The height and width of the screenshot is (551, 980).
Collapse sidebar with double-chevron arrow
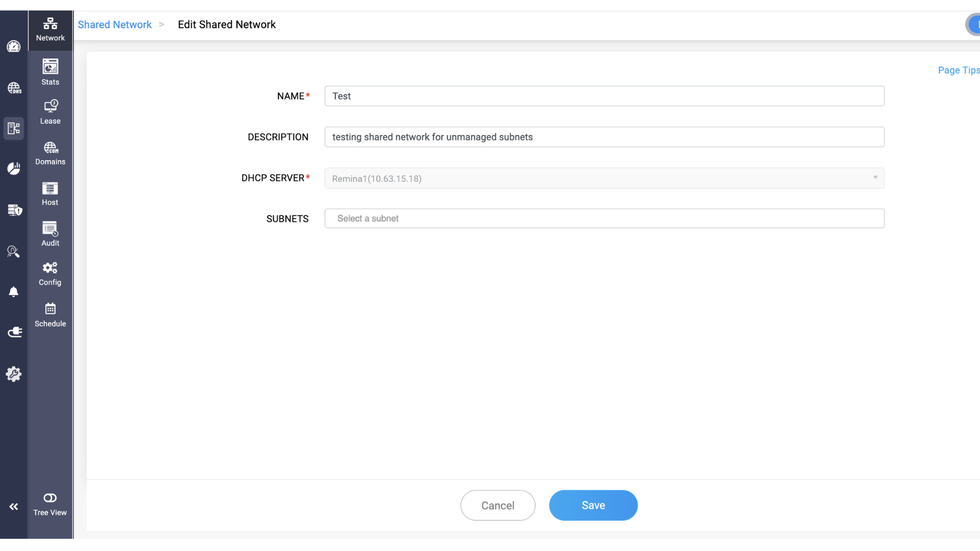point(14,507)
